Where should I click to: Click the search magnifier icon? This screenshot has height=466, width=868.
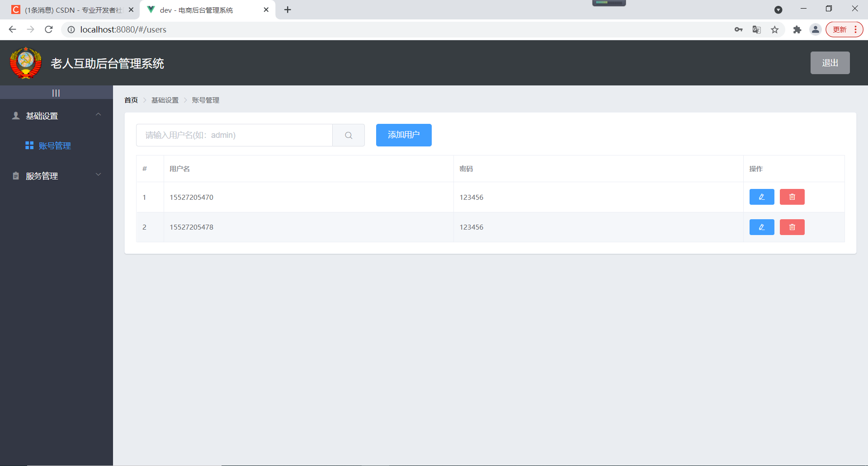click(349, 135)
